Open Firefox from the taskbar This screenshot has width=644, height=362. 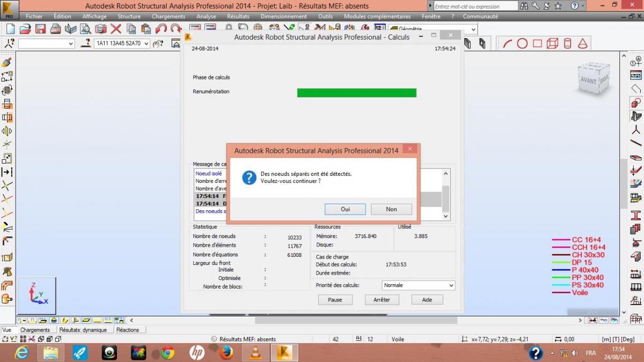tap(226, 352)
